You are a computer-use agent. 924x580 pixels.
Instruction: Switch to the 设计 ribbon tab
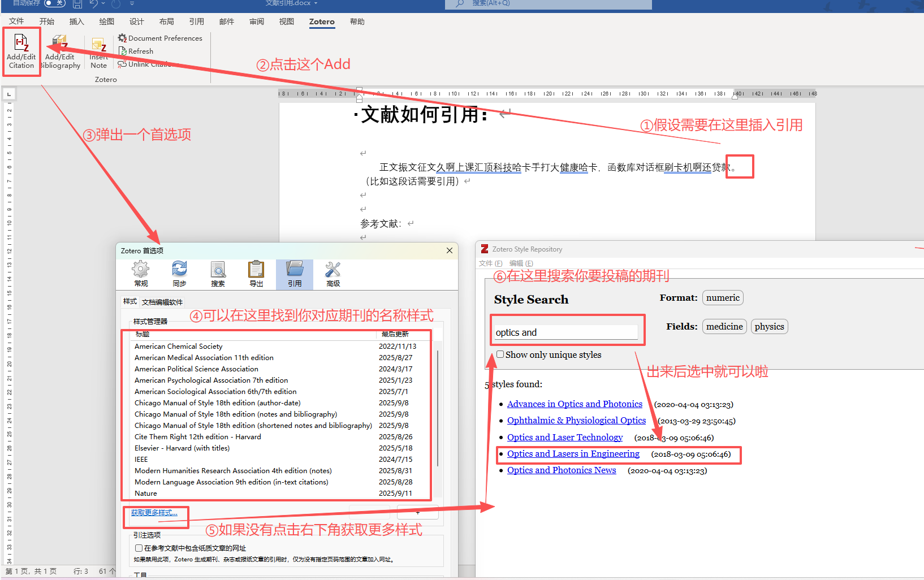point(137,21)
